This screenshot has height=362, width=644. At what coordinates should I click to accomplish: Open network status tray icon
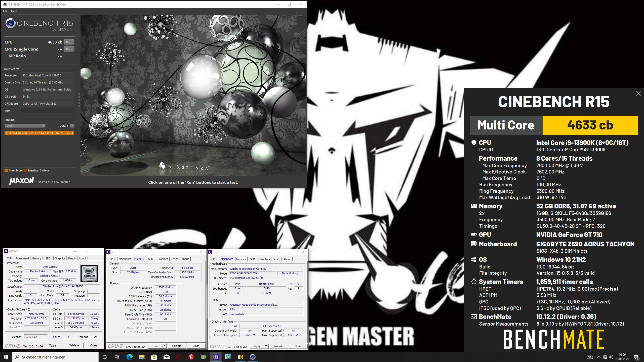point(605,357)
